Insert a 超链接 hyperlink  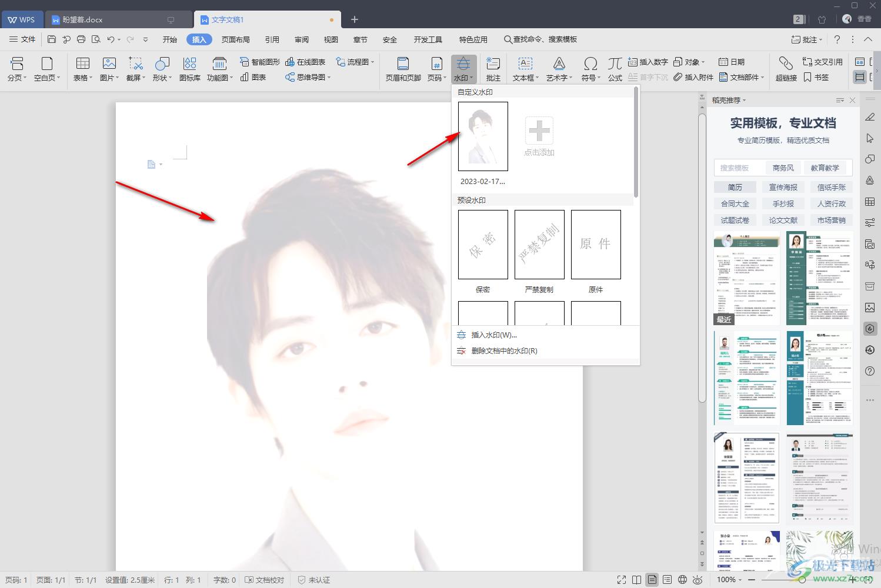pyautogui.click(x=786, y=69)
